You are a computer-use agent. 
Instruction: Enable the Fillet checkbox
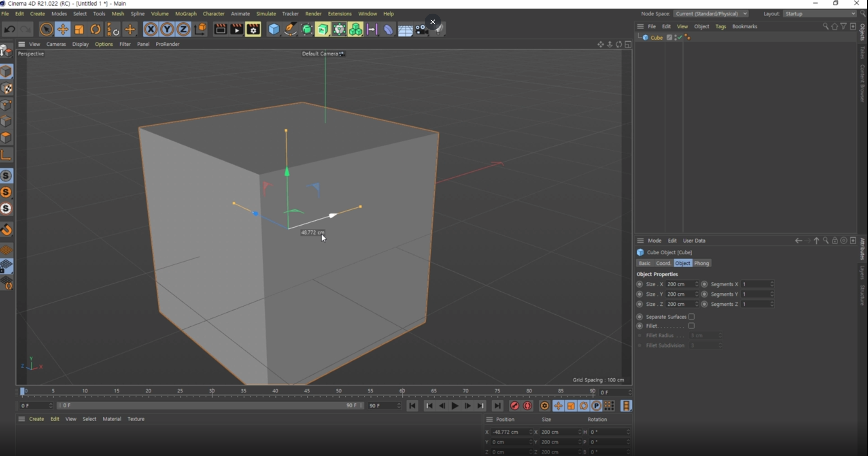[x=691, y=326]
